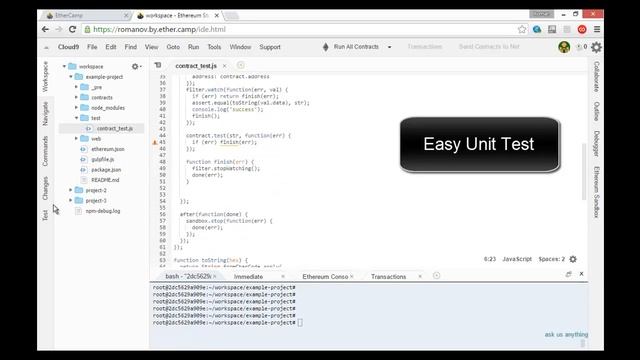The image size is (640, 360).
Task: Open Cloud9 preferences gear at top right
Action: [x=596, y=47]
